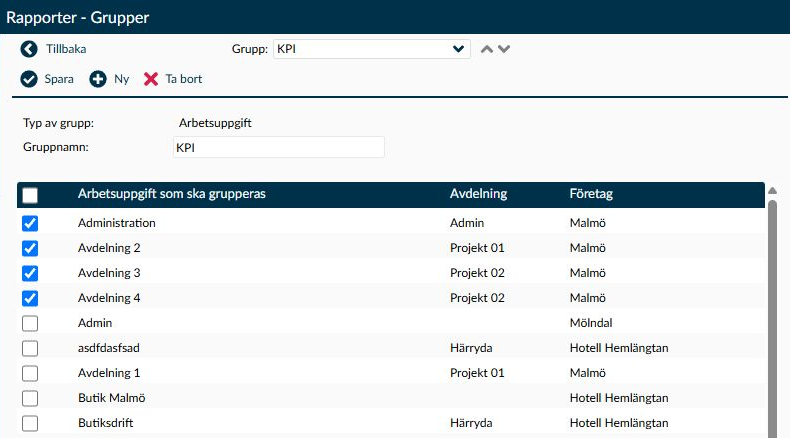Image resolution: width=790 pixels, height=438 pixels.
Task: Click the red Ta bort cross icon
Action: pos(151,79)
